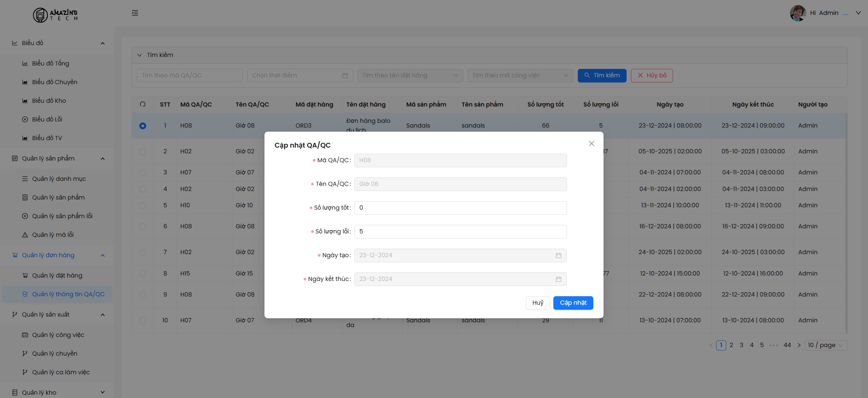The height and width of the screenshot is (398, 868).
Task: Close the Cập nhật QA/QC dialog
Action: 591,144
